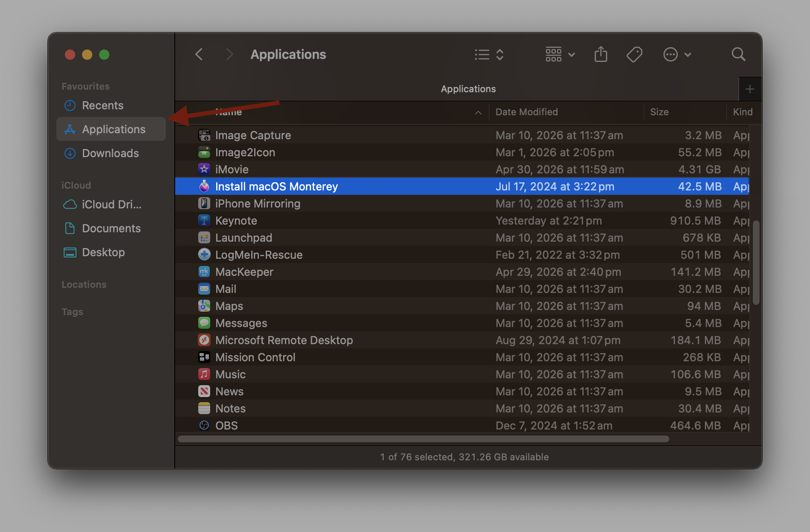This screenshot has height=532, width=810.
Task: Click the Favourites sidebar heading
Action: (x=85, y=86)
